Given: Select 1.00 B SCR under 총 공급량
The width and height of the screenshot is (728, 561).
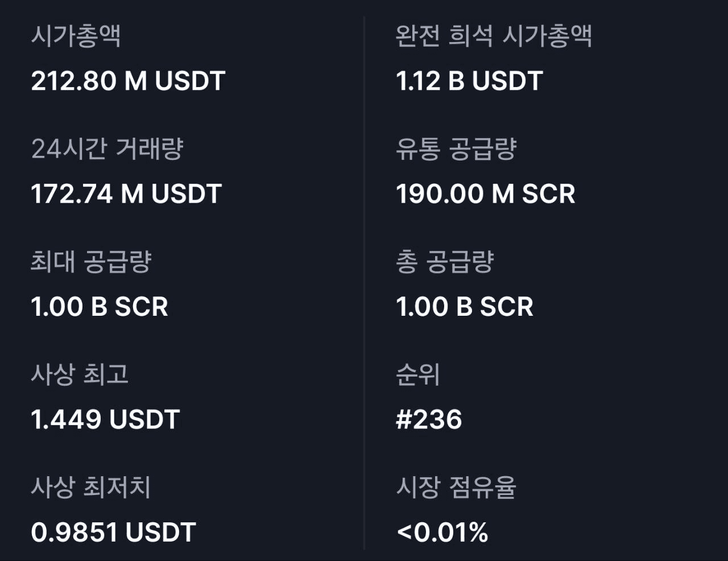Looking at the screenshot, I should [465, 307].
